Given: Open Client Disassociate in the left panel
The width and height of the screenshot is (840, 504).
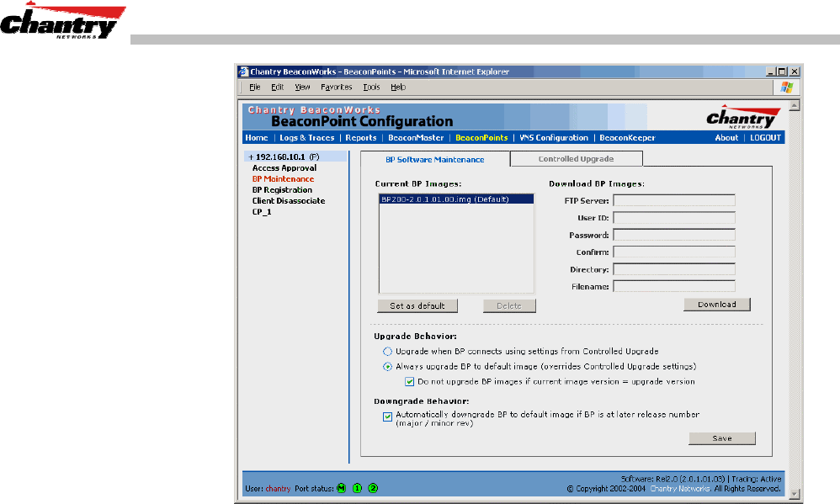Looking at the screenshot, I should click(289, 201).
